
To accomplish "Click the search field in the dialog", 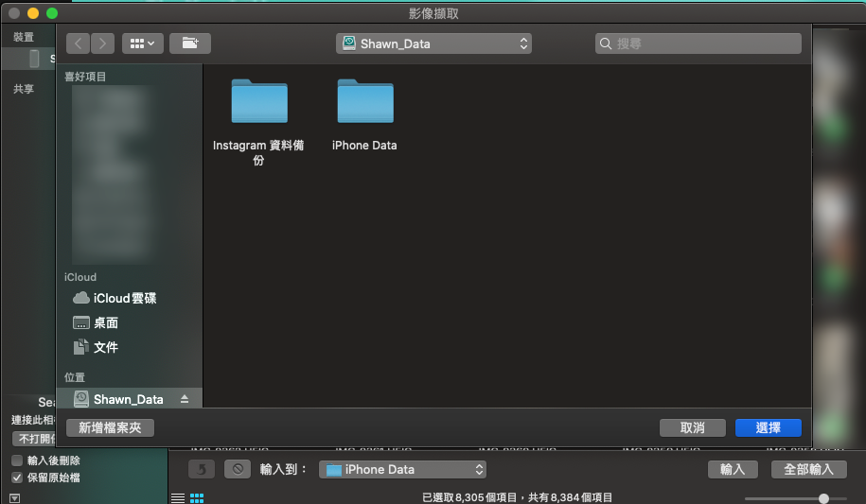I will click(x=698, y=43).
